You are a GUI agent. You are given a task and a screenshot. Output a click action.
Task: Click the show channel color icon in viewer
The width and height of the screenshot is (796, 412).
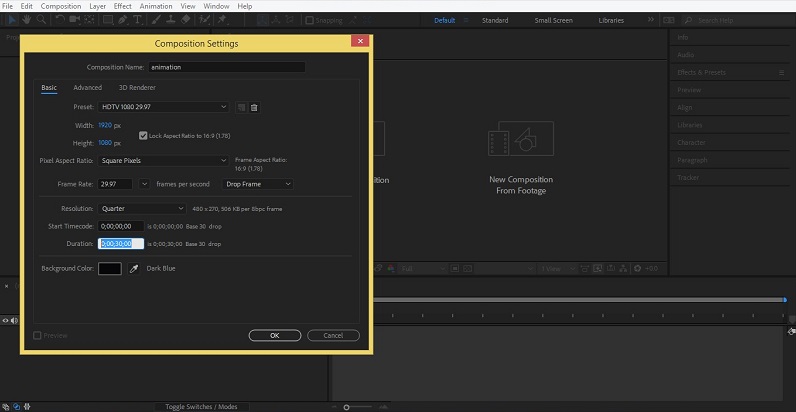click(391, 268)
